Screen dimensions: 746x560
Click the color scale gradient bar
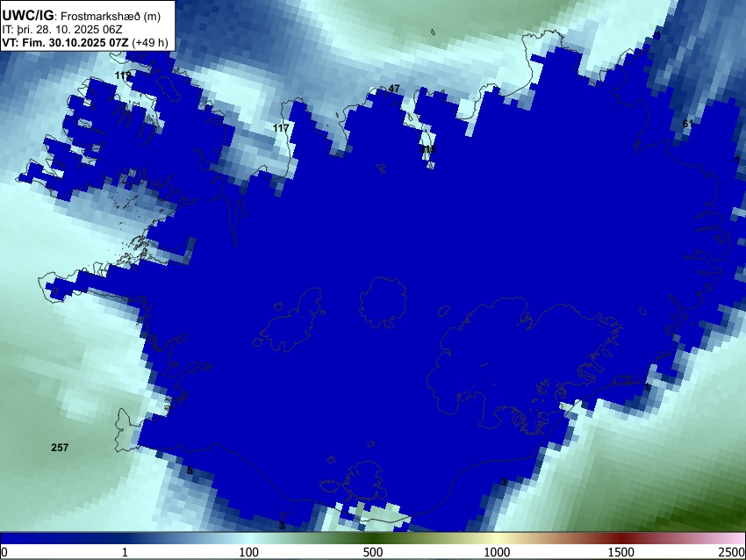coord(373,538)
